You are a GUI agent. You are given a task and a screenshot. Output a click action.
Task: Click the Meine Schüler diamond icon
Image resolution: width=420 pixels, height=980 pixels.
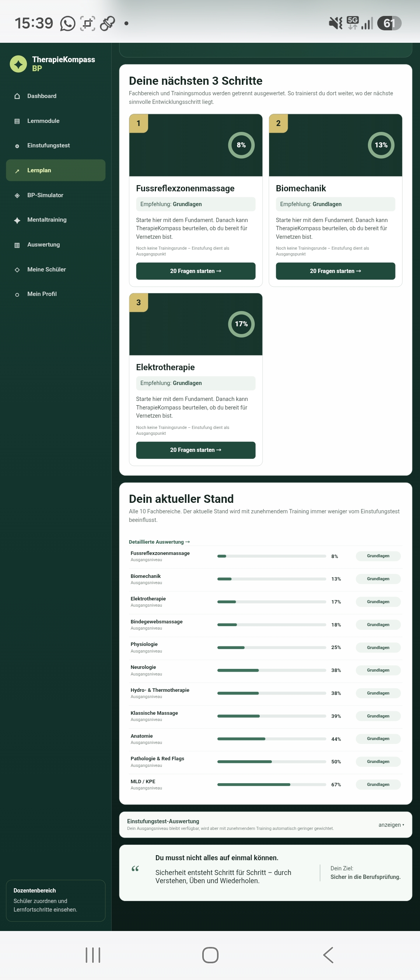[17, 269]
